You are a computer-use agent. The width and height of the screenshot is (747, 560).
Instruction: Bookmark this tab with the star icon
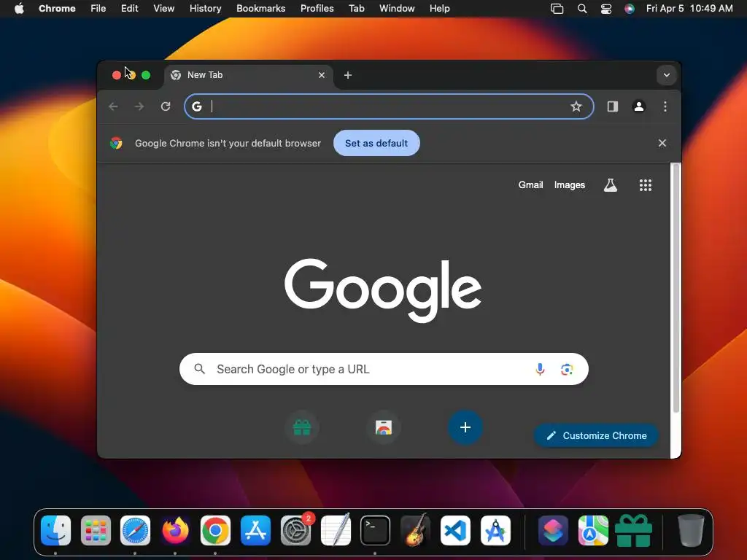click(x=576, y=106)
